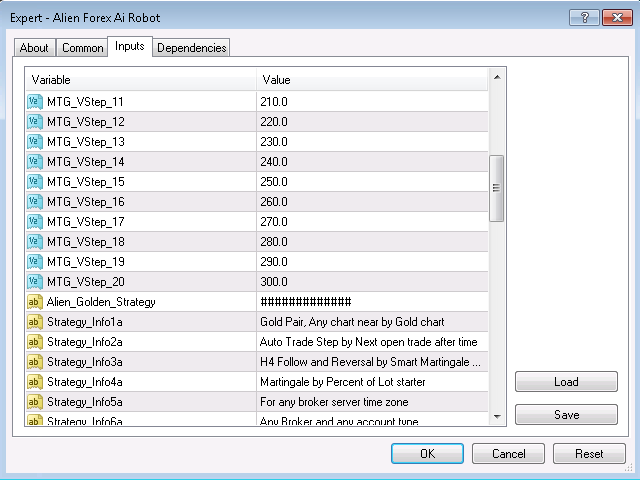Click the icon beside MTG_VStep_11
Image resolution: width=640 pixels, height=480 pixels.
pyautogui.click(x=35, y=101)
